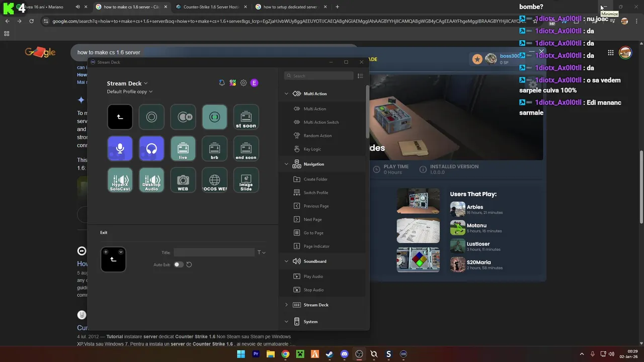Image resolution: width=644 pixels, height=362 pixels.
Task: Open the Windows Start menu
Action: pyautogui.click(x=241, y=354)
